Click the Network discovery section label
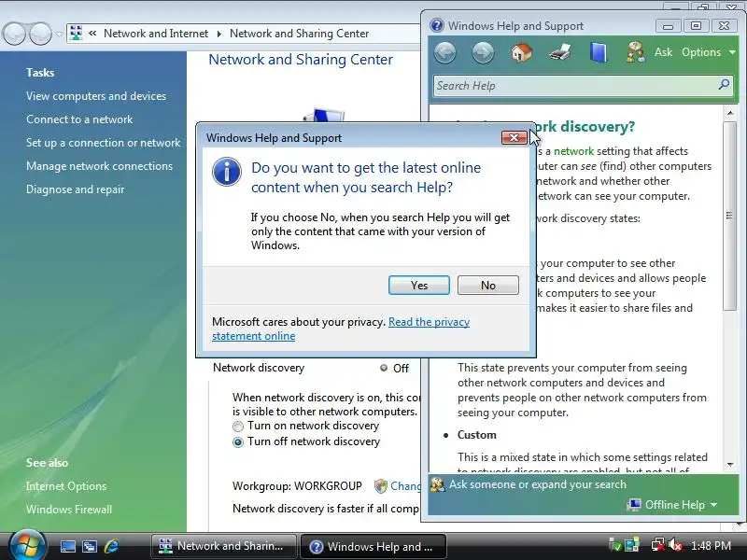This screenshot has width=747, height=560. [259, 368]
